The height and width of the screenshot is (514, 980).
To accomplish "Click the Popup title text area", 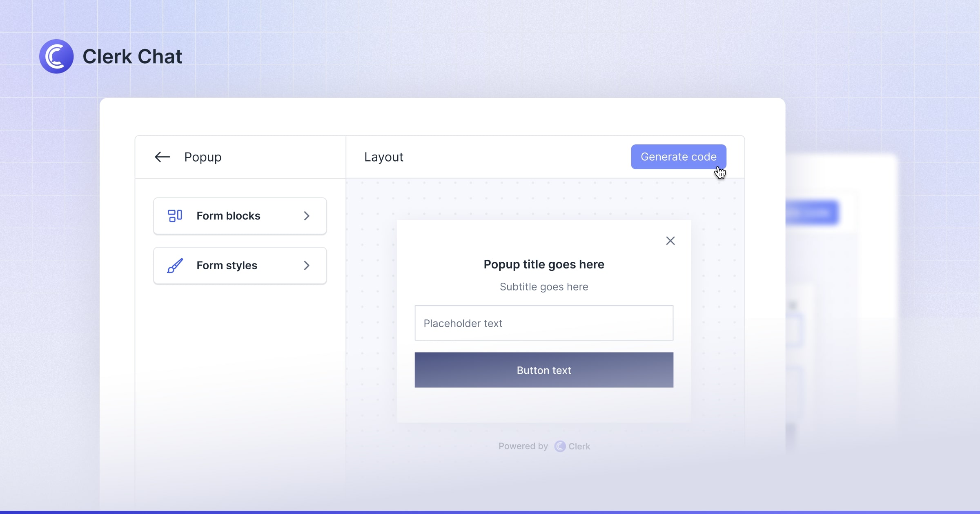I will click(x=543, y=264).
